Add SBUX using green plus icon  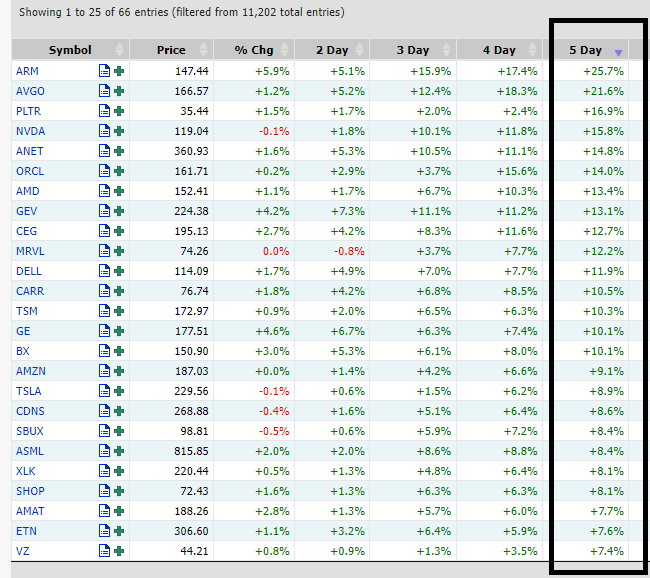click(x=119, y=431)
